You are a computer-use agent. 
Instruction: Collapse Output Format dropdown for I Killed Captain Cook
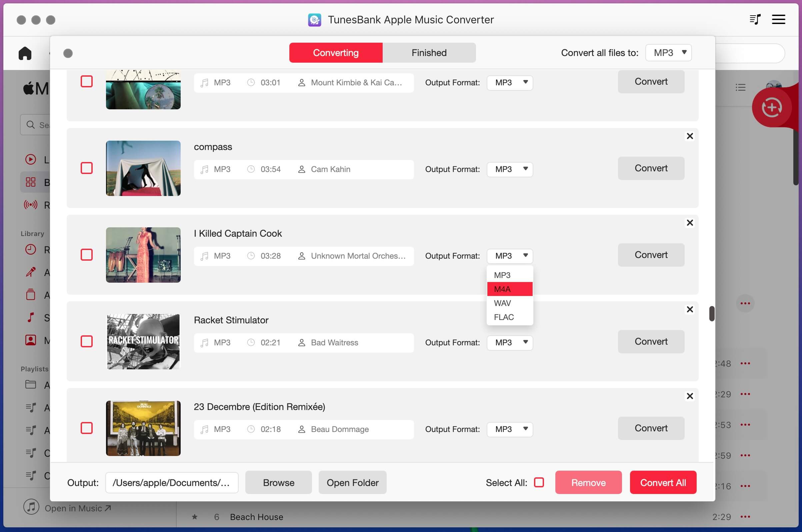510,256
